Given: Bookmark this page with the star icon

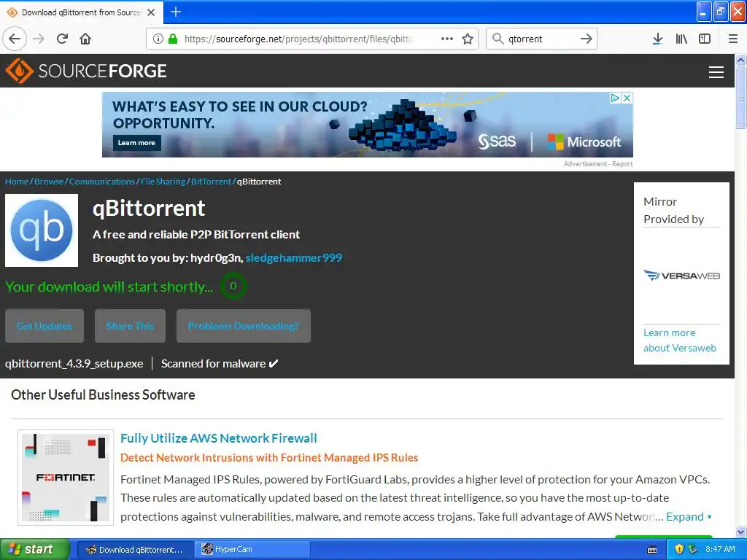Looking at the screenshot, I should click(x=468, y=39).
